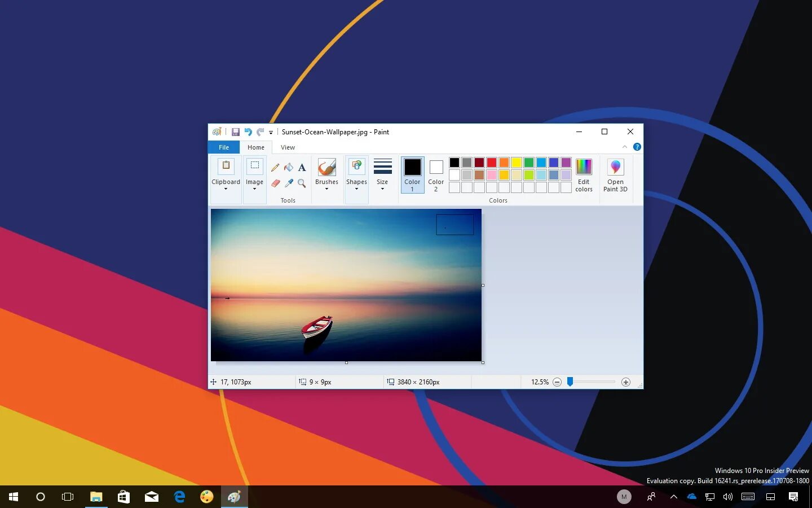Click the Paint icon on the taskbar
The image size is (812, 508).
click(x=234, y=497)
